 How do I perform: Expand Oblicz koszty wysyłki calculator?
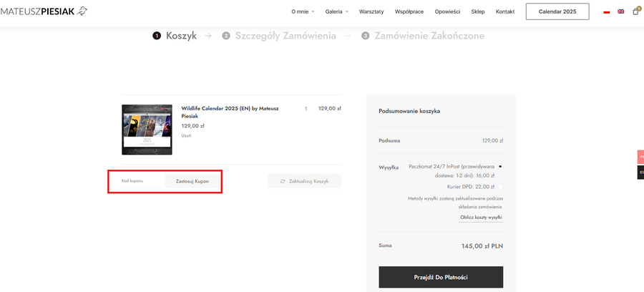click(x=480, y=217)
